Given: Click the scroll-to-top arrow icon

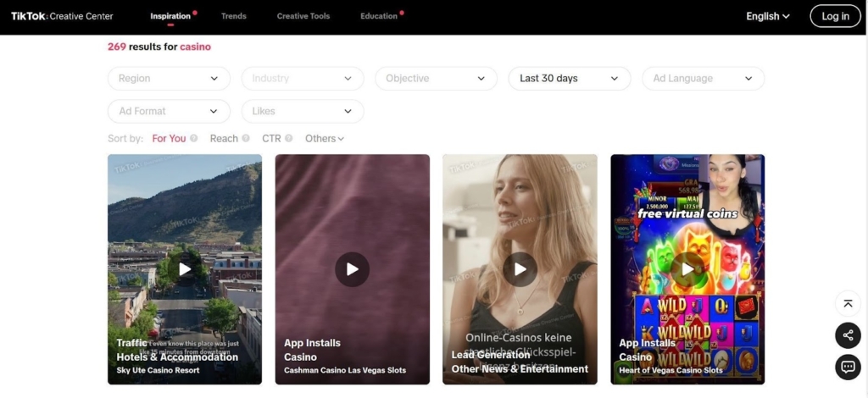Looking at the screenshot, I should point(848,304).
